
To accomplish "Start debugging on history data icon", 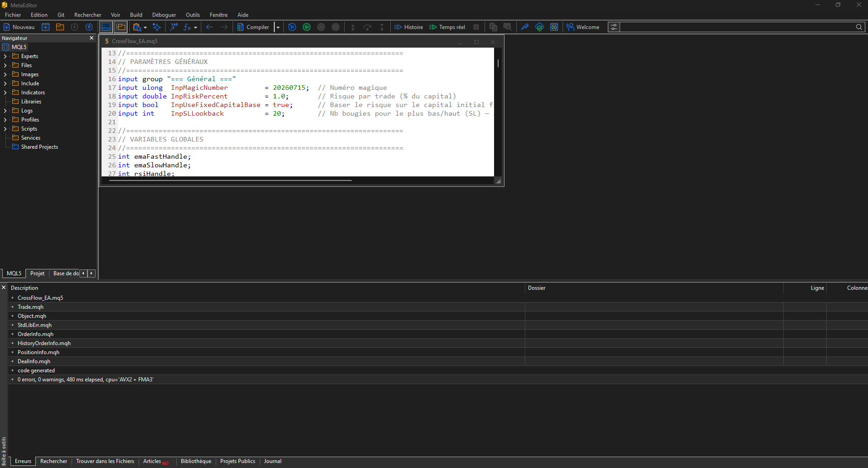I will 292,27.
